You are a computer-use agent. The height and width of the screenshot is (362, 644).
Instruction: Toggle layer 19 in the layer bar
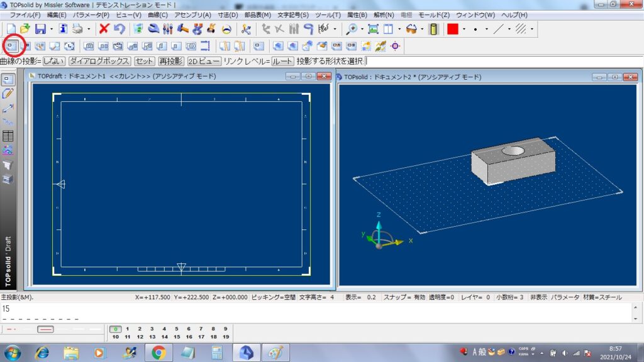(226, 337)
